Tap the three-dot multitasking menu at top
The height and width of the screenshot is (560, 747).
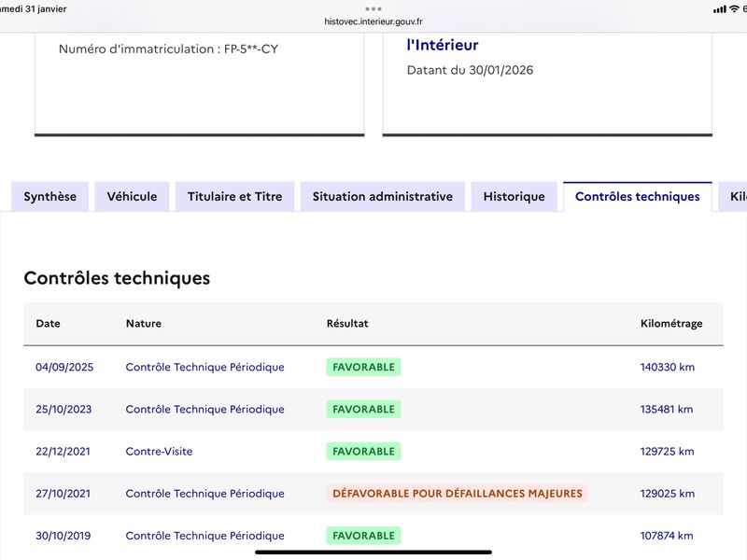pos(373,8)
